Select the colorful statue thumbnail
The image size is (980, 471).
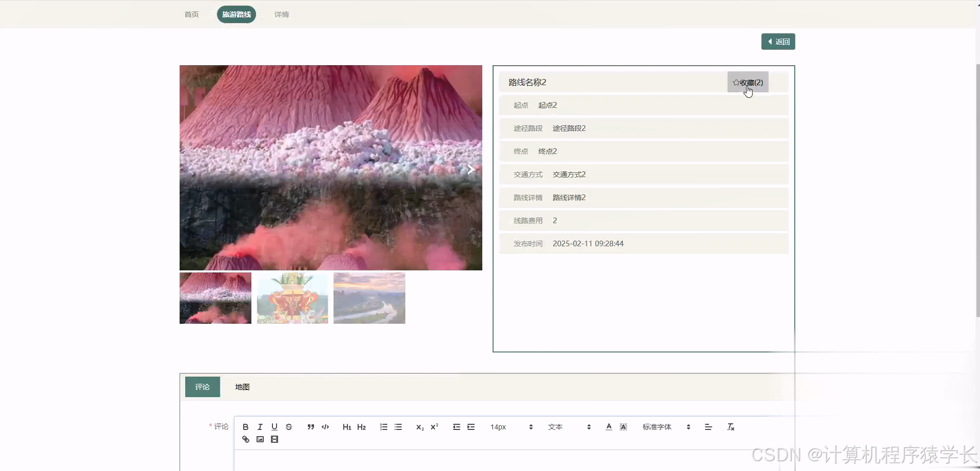[x=292, y=298]
